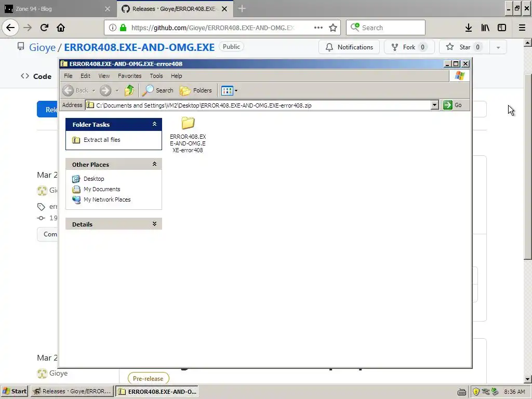Open My Network Places link
532x399 pixels.
point(107,200)
